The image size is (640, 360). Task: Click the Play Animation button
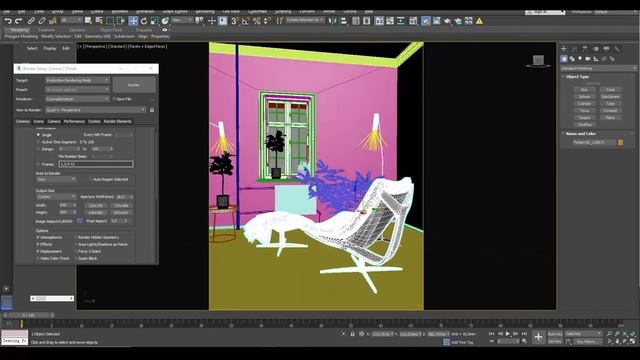(508, 334)
